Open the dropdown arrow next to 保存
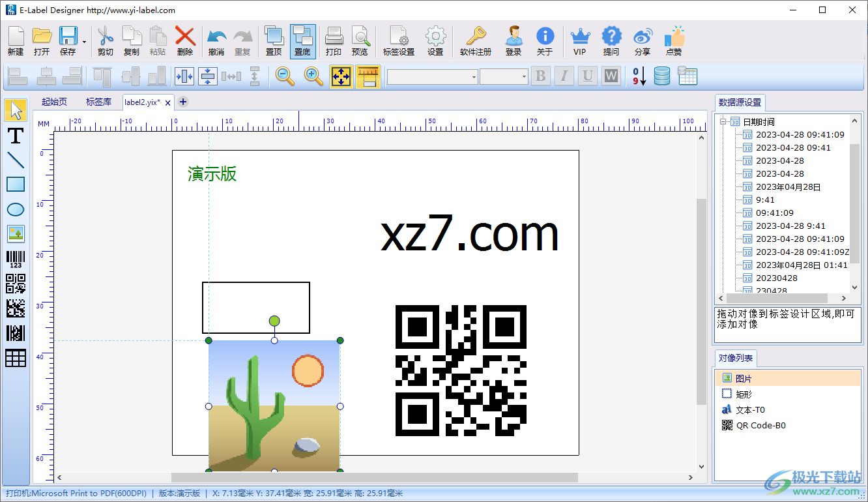868x502 pixels. (84, 42)
